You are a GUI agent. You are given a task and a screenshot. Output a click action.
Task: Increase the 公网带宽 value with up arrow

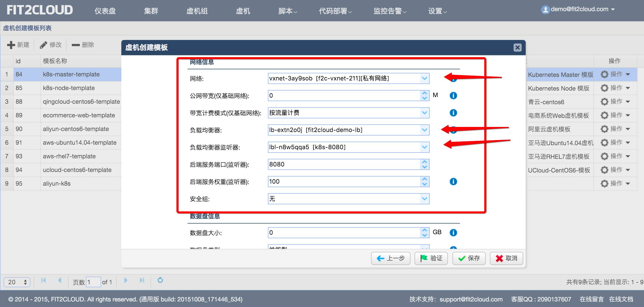pyautogui.click(x=424, y=93)
